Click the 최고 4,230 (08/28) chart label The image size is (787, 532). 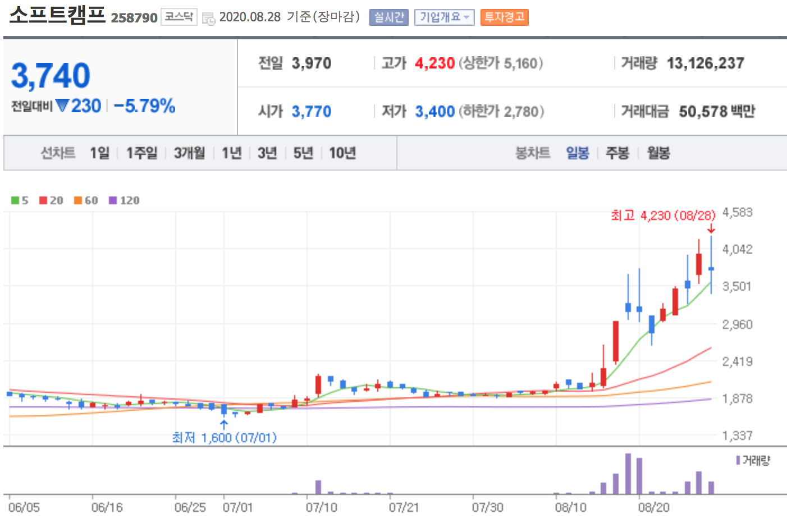[x=664, y=215]
